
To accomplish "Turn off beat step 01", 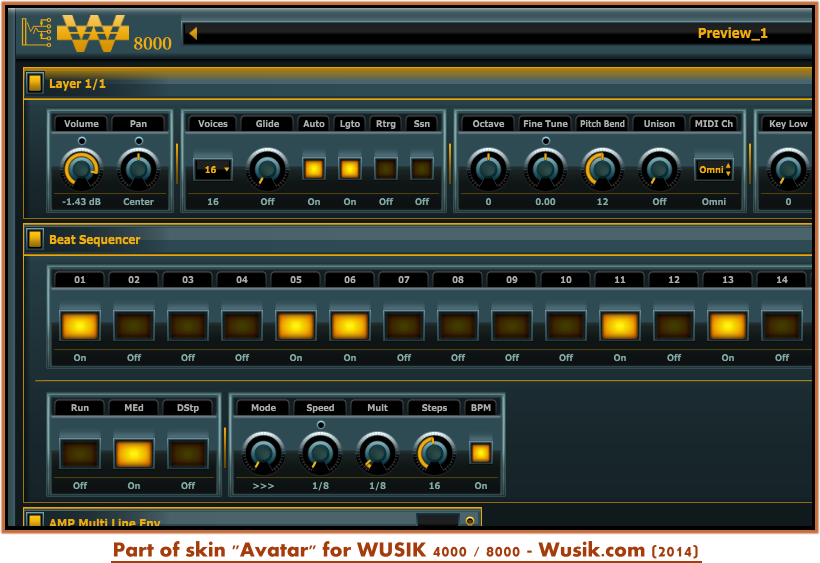I will [80, 325].
